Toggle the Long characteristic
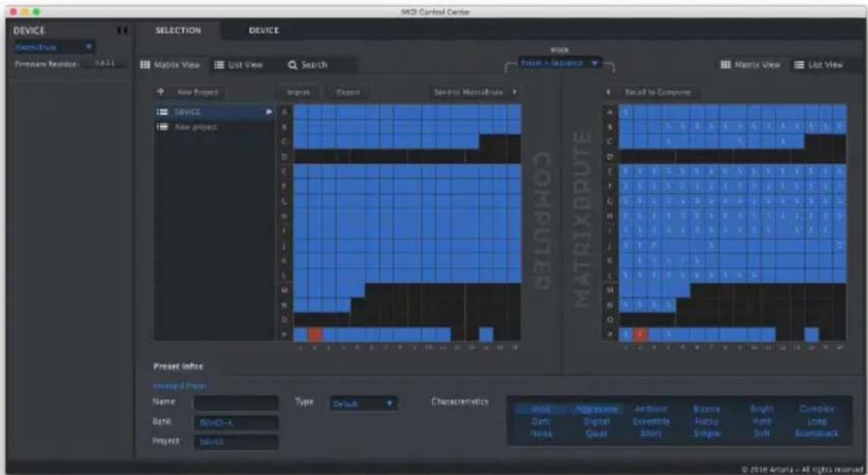The height and width of the screenshot is (475, 868). coord(816,421)
